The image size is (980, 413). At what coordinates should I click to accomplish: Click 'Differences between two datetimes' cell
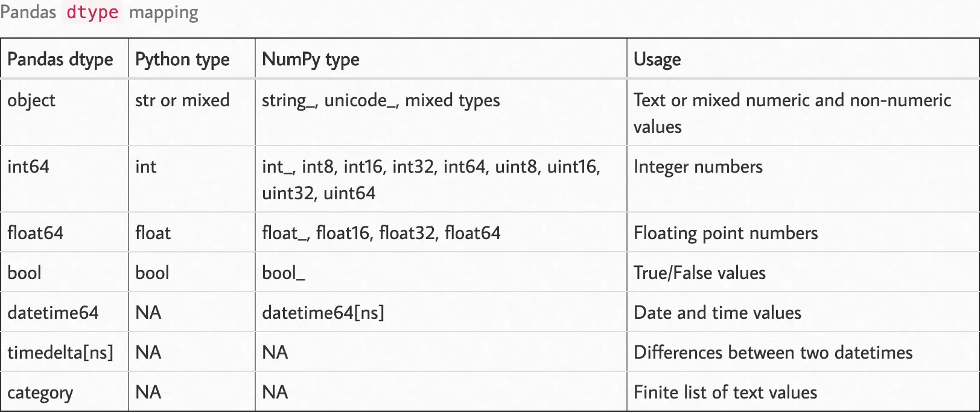tap(773, 353)
